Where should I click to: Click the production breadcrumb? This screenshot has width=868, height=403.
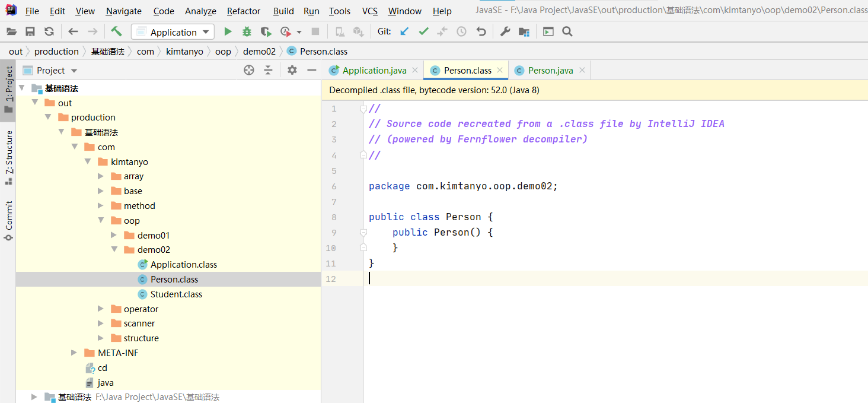[x=56, y=52]
